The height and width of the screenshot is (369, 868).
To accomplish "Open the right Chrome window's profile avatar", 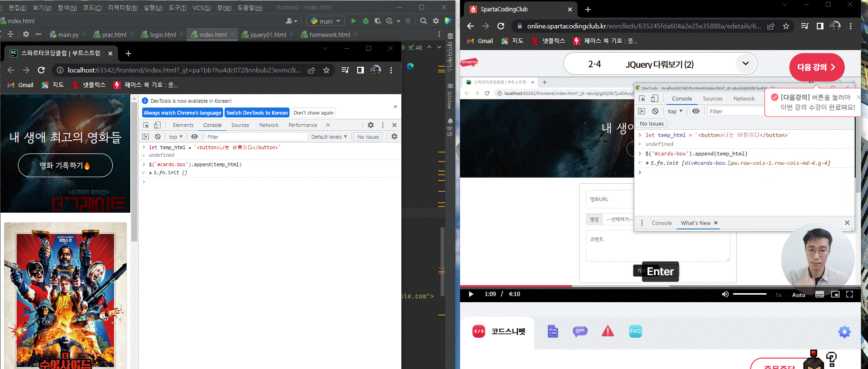I will click(835, 26).
